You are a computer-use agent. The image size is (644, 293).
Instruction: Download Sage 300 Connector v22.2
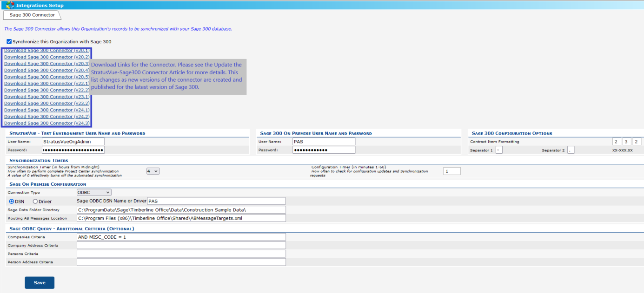click(x=47, y=90)
